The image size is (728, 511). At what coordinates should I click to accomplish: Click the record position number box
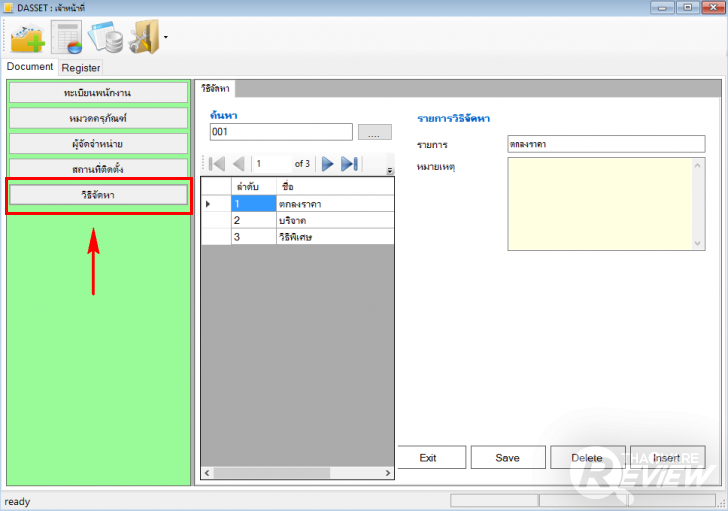[x=272, y=164]
